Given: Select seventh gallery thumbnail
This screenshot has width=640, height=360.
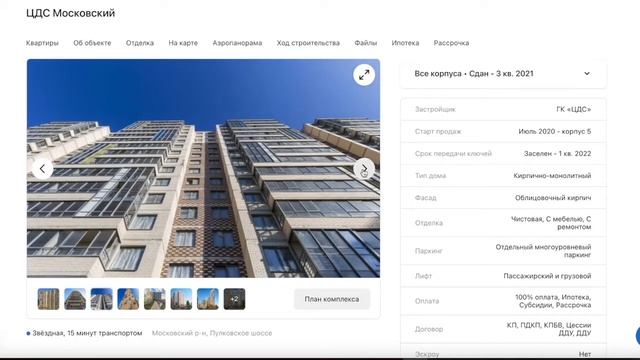Looking at the screenshot, I should click(208, 299).
